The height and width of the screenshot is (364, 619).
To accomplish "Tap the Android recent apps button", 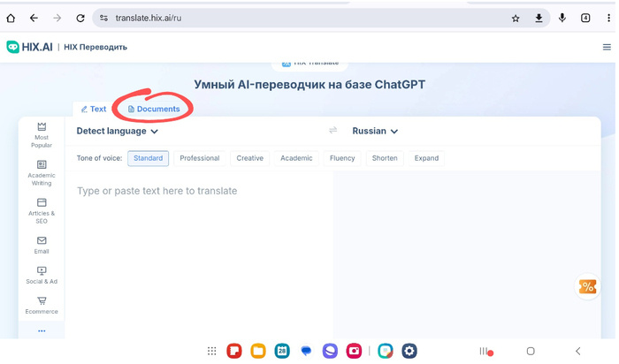I will (x=484, y=351).
